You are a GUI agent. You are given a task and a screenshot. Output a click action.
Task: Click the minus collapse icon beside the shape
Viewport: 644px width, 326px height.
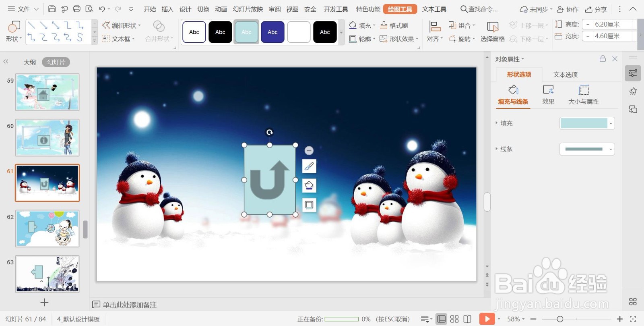coord(309,150)
